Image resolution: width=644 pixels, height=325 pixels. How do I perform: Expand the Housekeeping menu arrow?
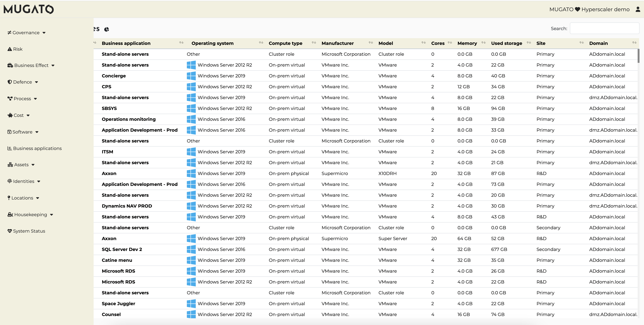click(x=51, y=215)
